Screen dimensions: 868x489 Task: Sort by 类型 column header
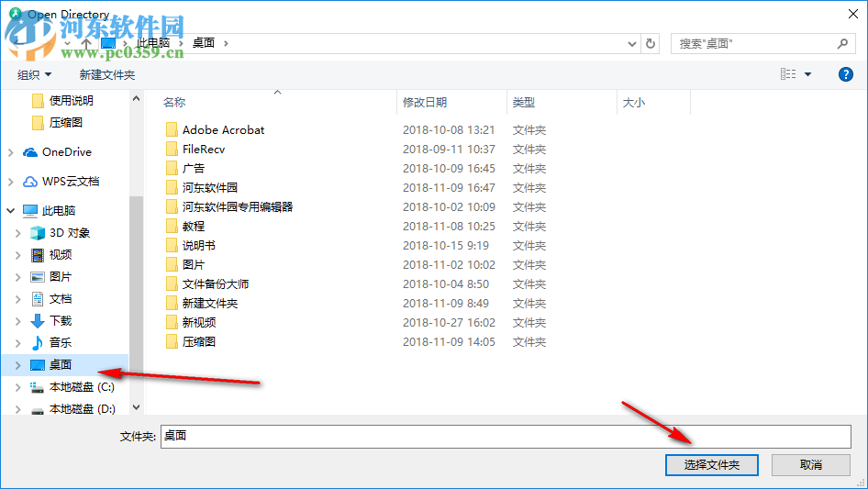point(524,103)
